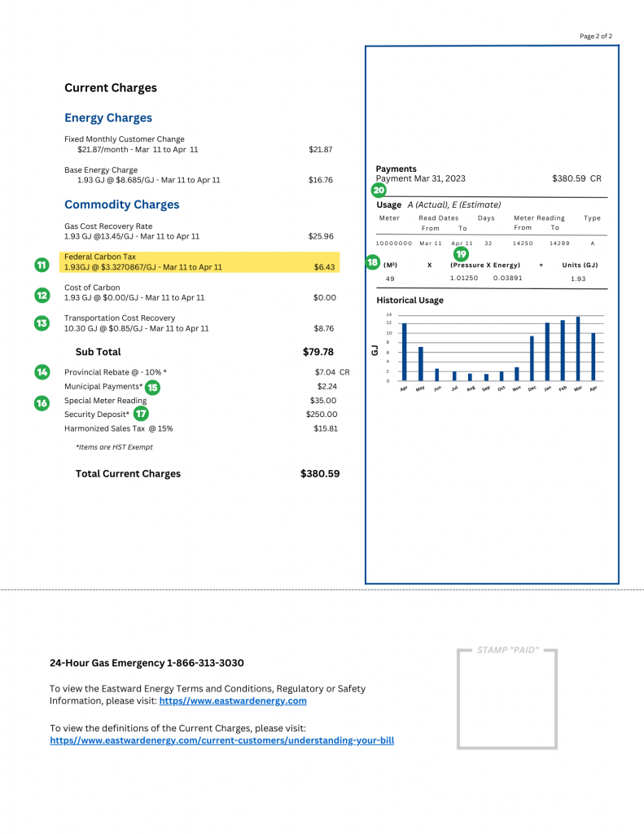This screenshot has height=834, width=644.
Task: Click the Total Current Charges amount $380.59
Action: [x=320, y=473]
